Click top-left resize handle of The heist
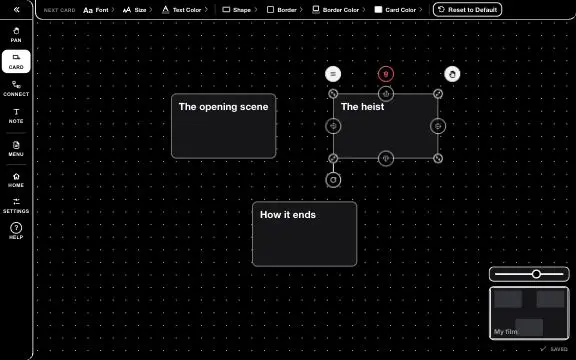 point(333,94)
